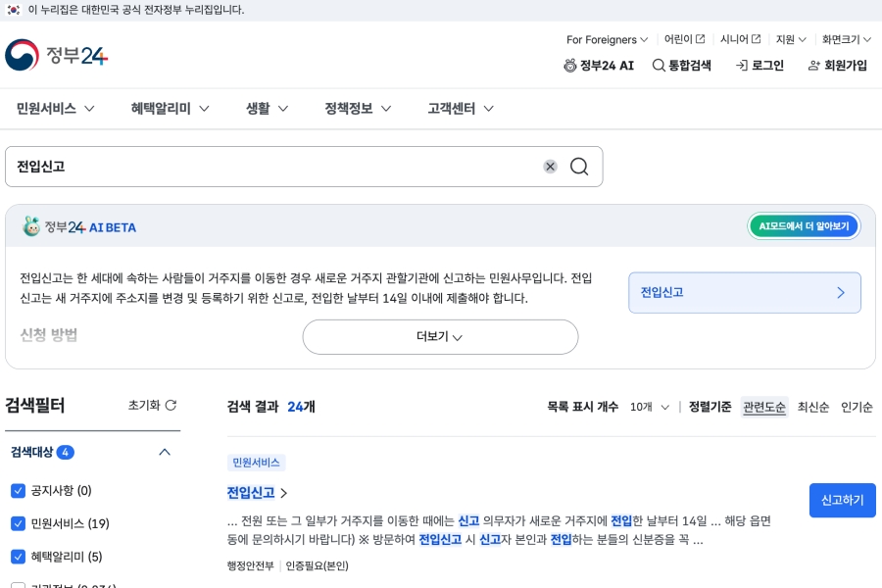Expand the 혜택알리미 menu
882x588 pixels.
tap(170, 109)
